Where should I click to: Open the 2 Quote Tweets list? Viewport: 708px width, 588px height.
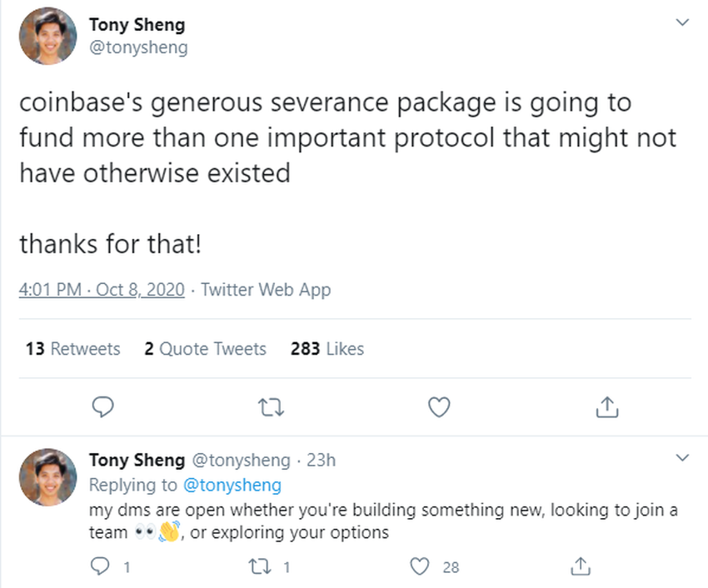click(205, 349)
